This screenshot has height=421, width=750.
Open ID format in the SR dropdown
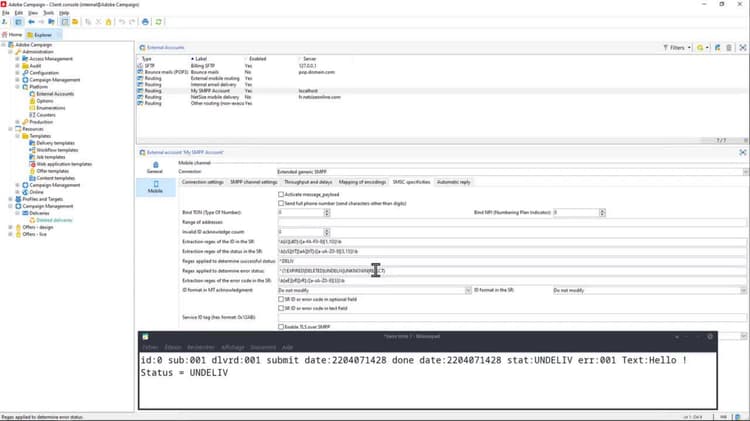[x=743, y=290]
